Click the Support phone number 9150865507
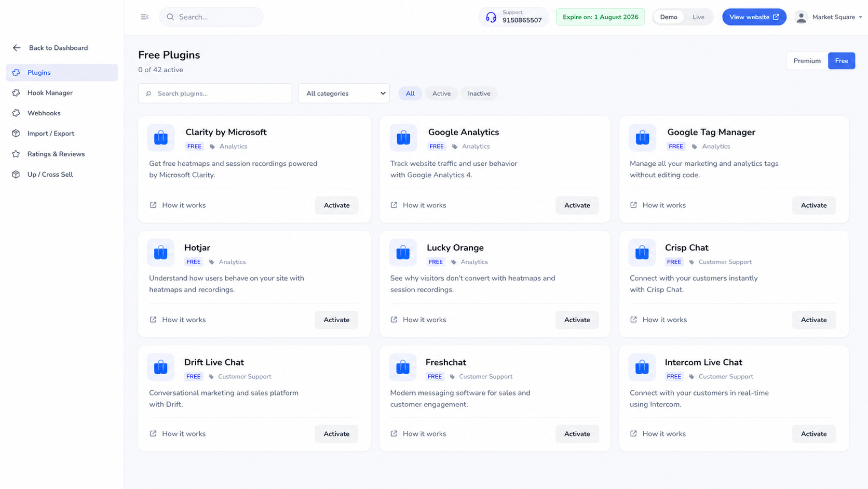Screen dimensions: 868x489 click(x=522, y=20)
